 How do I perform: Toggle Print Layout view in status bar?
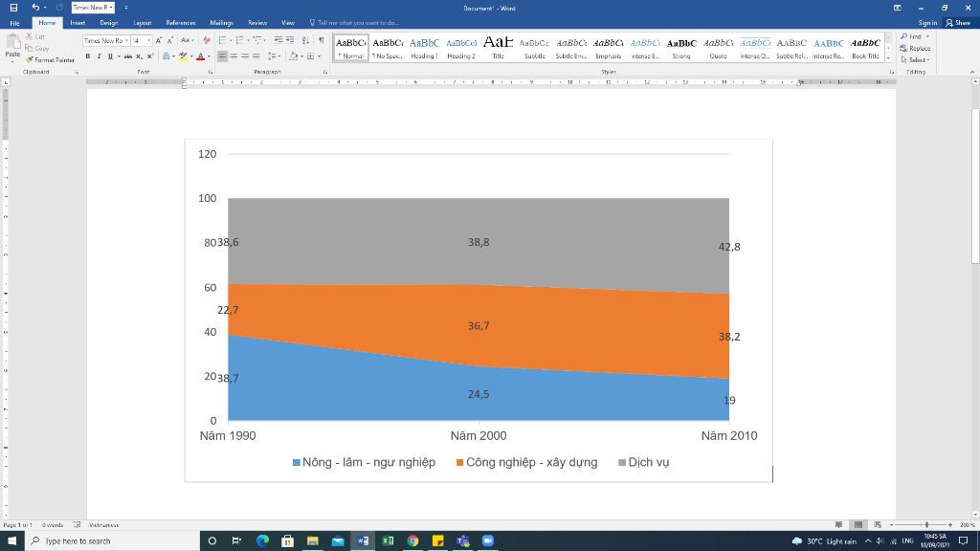click(858, 525)
